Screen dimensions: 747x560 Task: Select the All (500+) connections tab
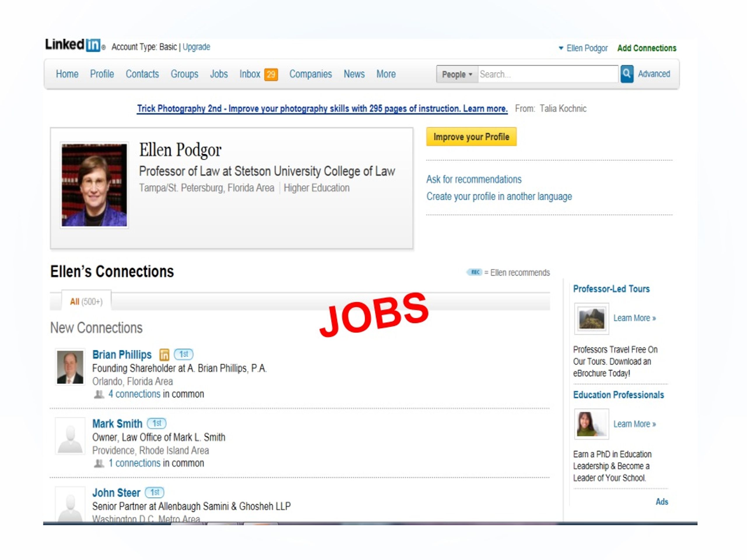pyautogui.click(x=86, y=301)
